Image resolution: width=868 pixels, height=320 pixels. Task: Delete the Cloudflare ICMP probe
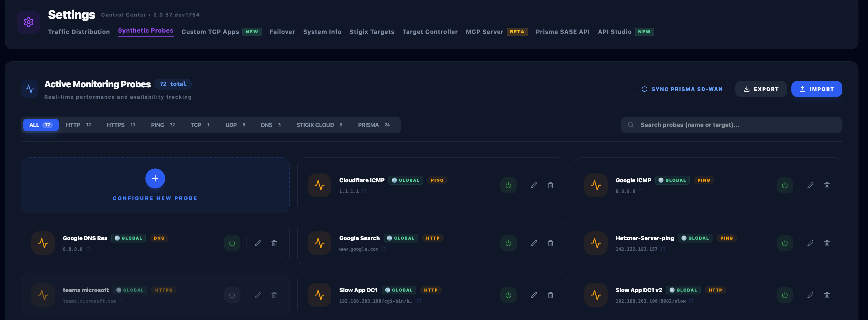tap(550, 185)
